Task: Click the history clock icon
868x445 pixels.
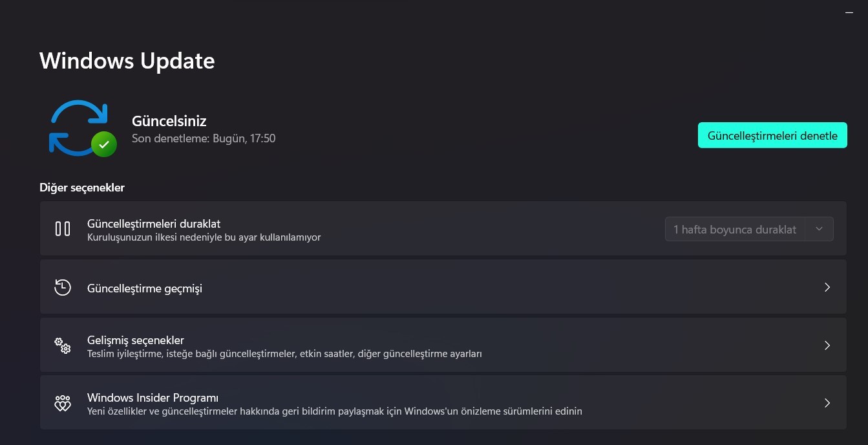Action: click(x=63, y=287)
